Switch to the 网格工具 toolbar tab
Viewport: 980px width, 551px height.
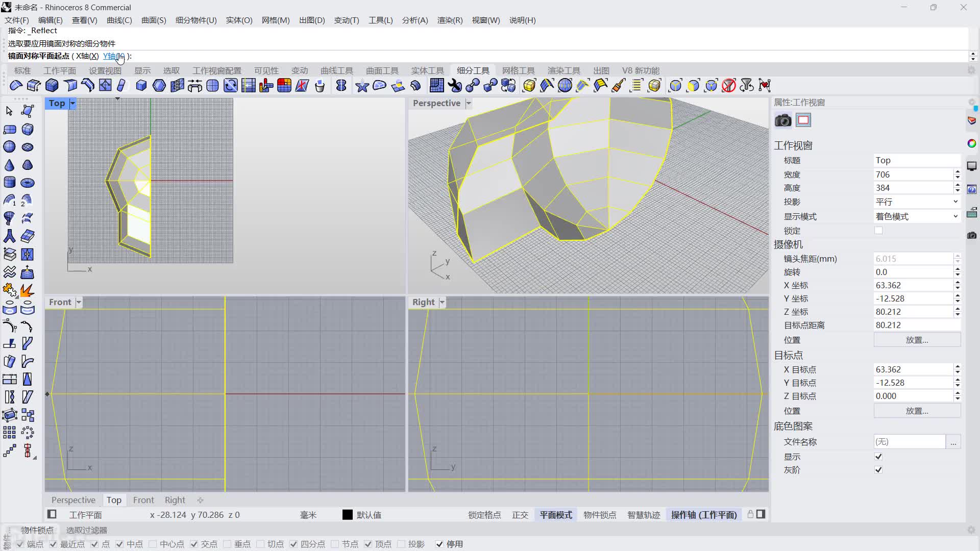[519, 70]
